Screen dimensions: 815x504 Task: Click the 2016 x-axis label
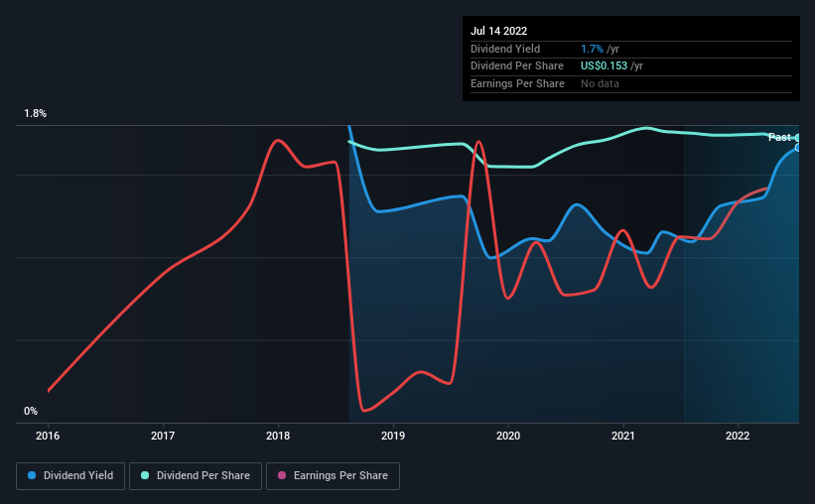click(x=48, y=436)
